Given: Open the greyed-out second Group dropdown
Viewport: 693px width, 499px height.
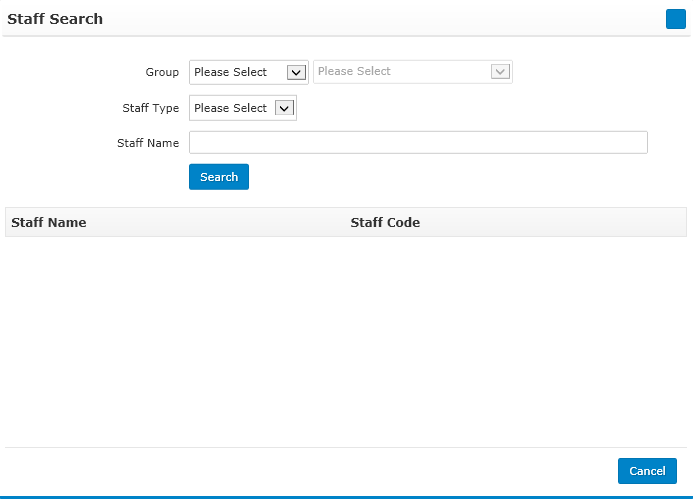Looking at the screenshot, I should coord(413,72).
